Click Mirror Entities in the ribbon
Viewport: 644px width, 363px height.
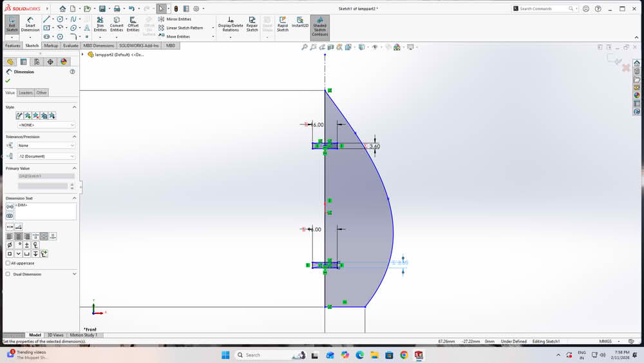175,19
